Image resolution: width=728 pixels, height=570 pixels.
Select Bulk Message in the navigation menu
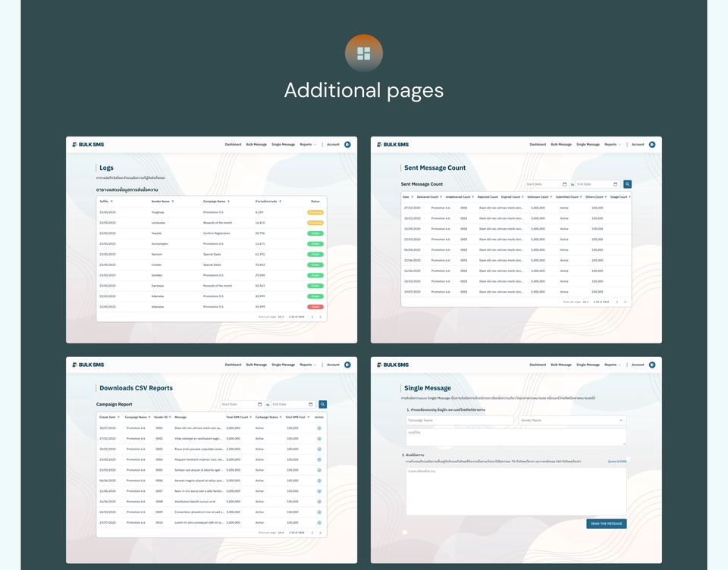256,144
